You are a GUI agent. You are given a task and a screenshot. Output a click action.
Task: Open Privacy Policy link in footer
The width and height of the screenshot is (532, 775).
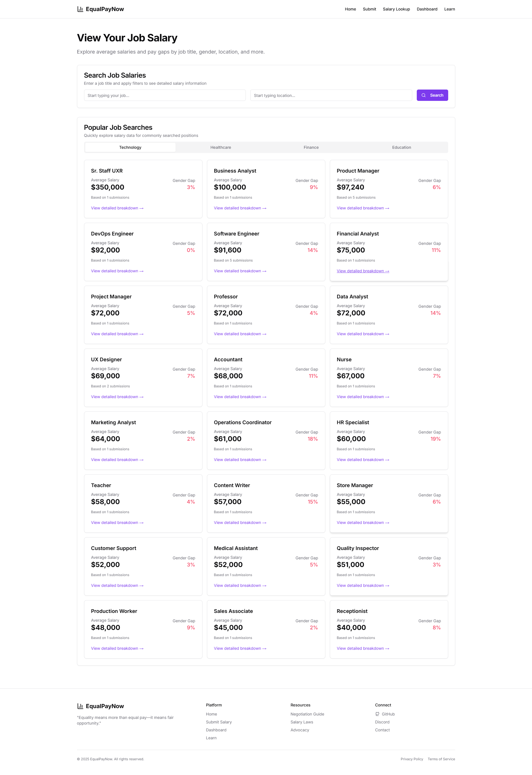[x=412, y=759]
